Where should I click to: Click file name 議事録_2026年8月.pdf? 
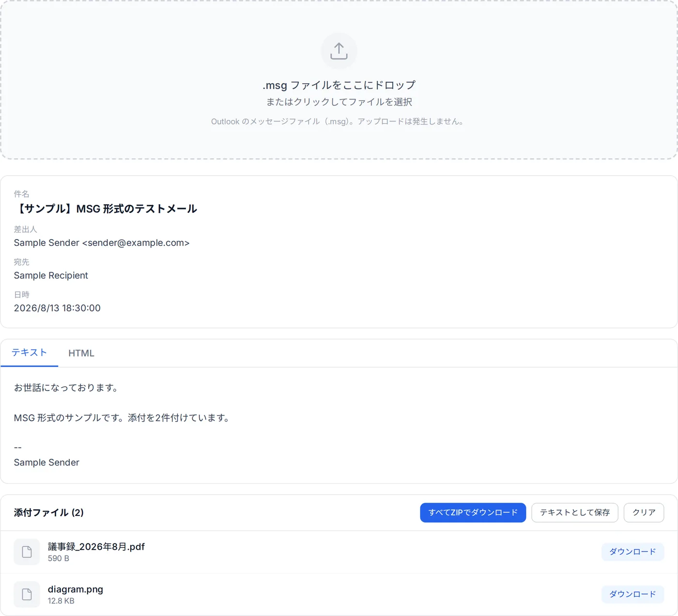click(96, 547)
